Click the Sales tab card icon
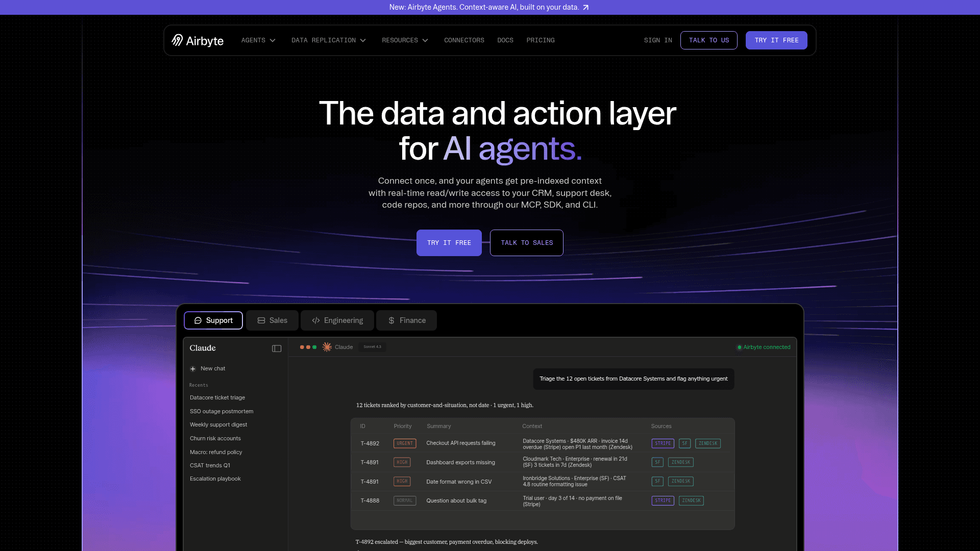This screenshot has height=551, width=980. click(x=261, y=320)
